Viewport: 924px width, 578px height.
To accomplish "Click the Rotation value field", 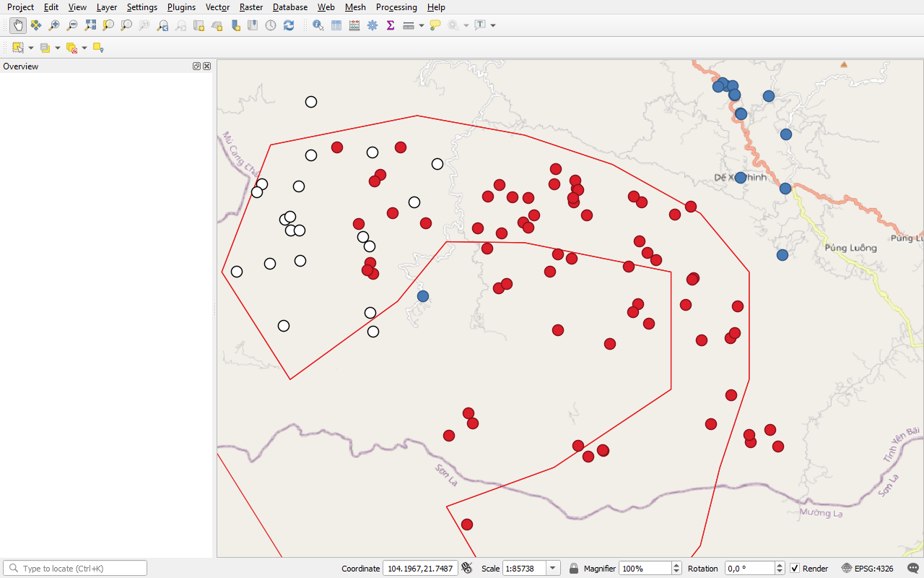I will coord(749,569).
